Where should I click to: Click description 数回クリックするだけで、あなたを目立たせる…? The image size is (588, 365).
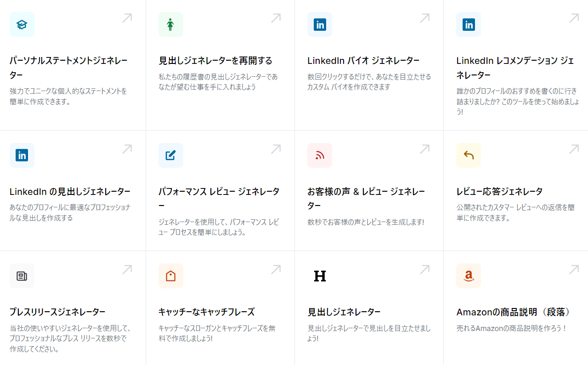pyautogui.click(x=369, y=81)
